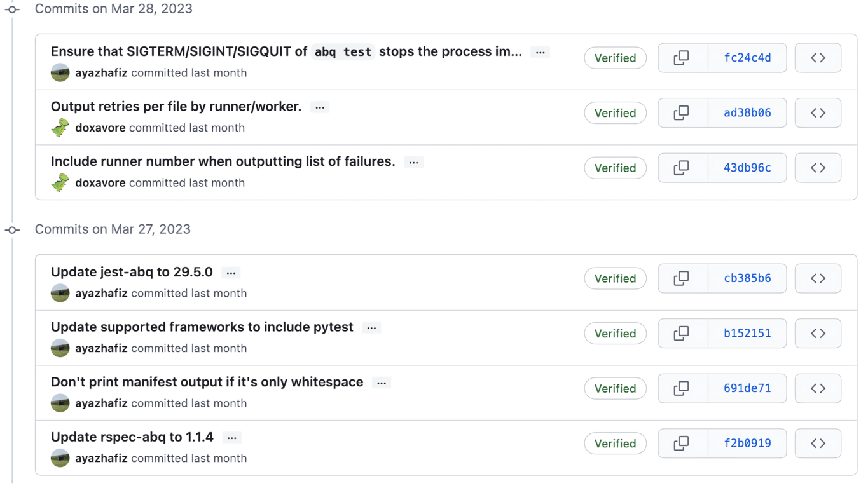The image size is (868, 488).
Task: Copy the SHA of commit 691de71
Action: tap(682, 388)
